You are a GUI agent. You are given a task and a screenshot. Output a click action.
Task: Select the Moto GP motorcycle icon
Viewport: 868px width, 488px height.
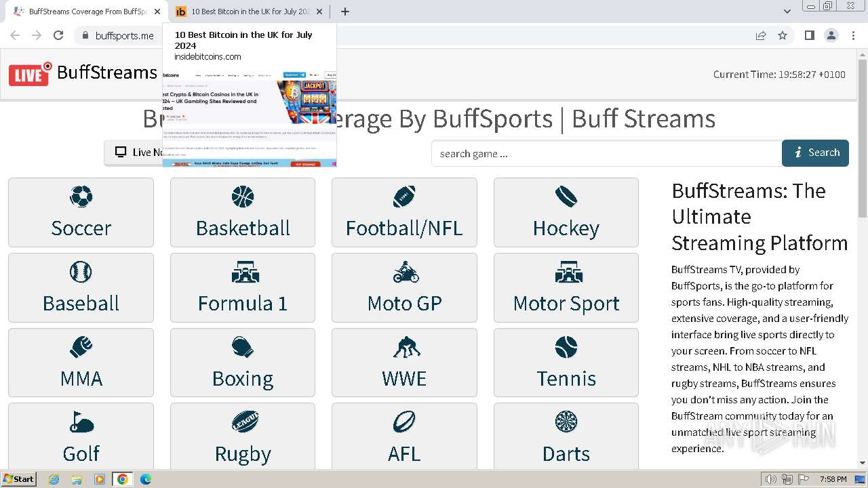click(x=405, y=272)
